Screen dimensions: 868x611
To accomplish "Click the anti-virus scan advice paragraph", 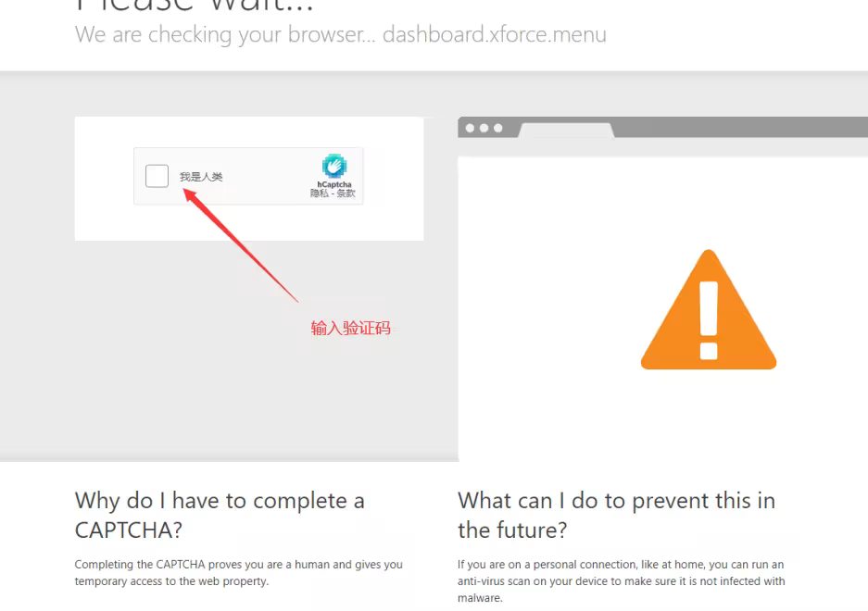I will (x=621, y=581).
